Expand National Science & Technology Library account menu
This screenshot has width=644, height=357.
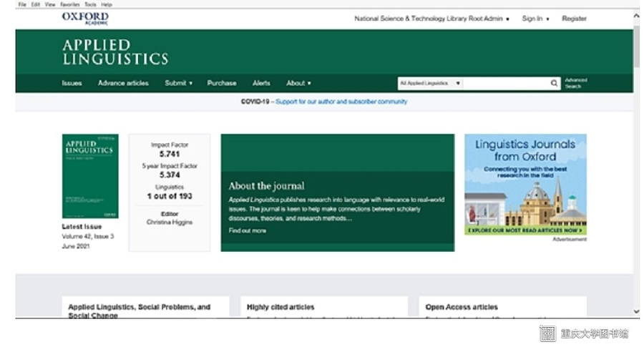[431, 19]
